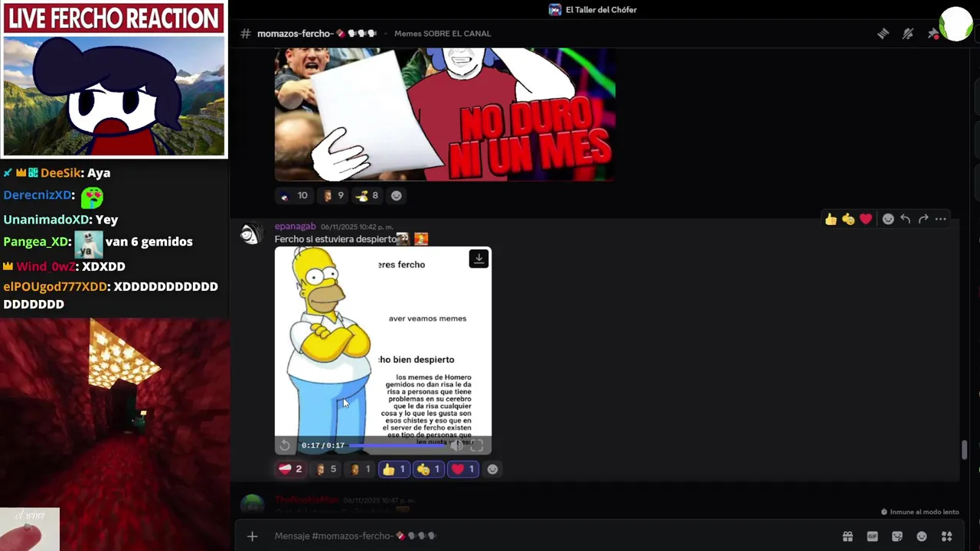The height and width of the screenshot is (551, 980).
Task: Quick-react with red heart in hover toolbar
Action: (x=866, y=220)
